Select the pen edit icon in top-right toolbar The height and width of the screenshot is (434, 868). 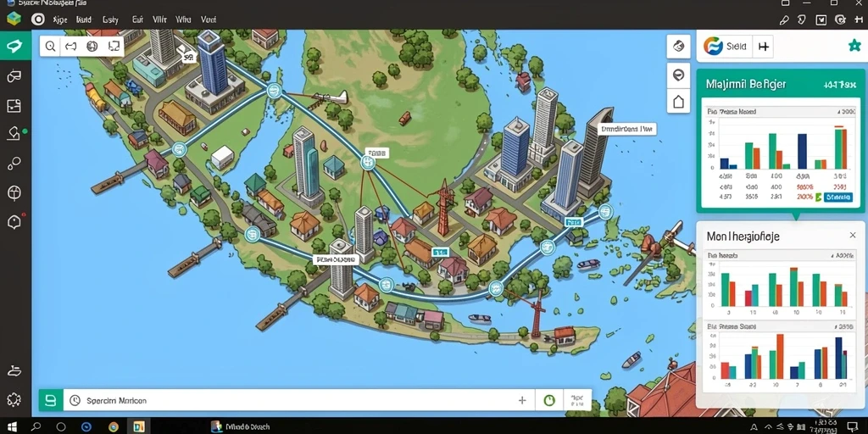(x=783, y=20)
